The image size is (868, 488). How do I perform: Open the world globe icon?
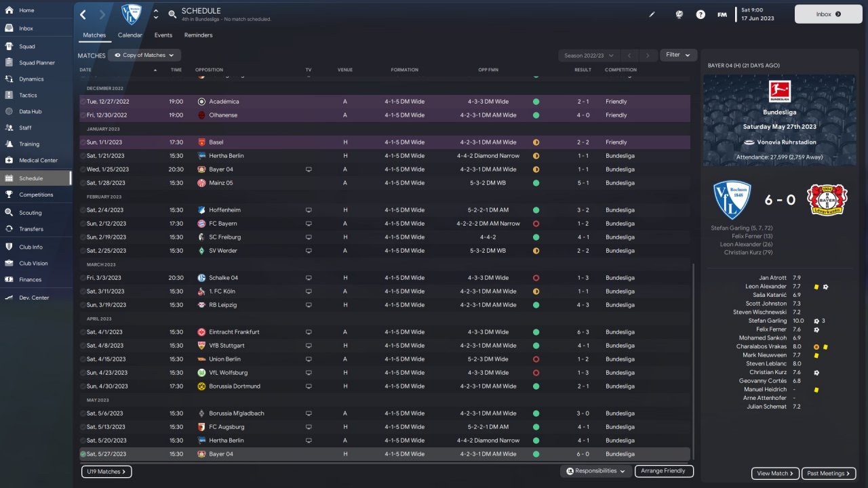point(679,14)
